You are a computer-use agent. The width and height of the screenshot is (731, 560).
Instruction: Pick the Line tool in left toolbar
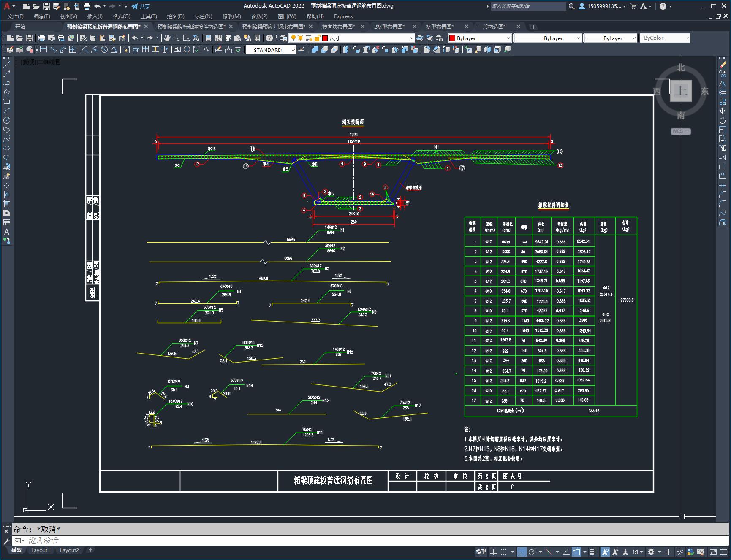pyautogui.click(x=7, y=65)
